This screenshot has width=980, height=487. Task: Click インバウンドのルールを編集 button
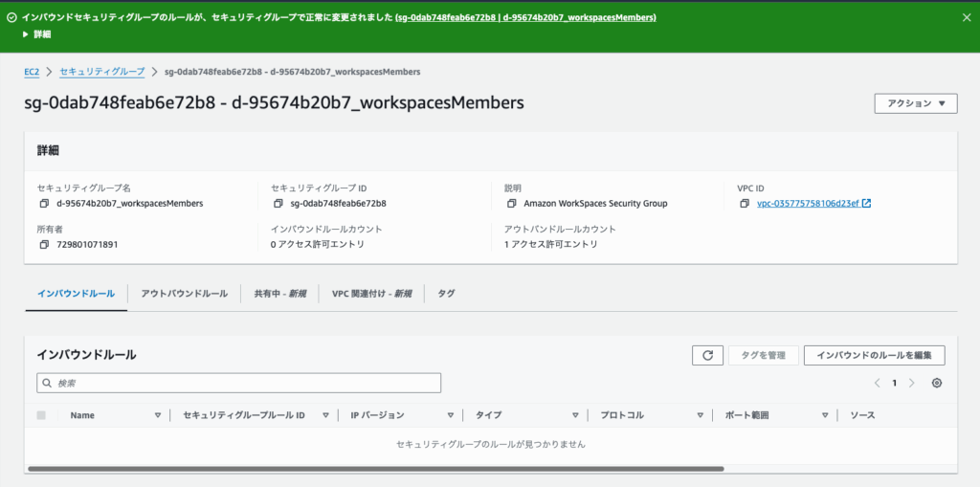click(874, 355)
